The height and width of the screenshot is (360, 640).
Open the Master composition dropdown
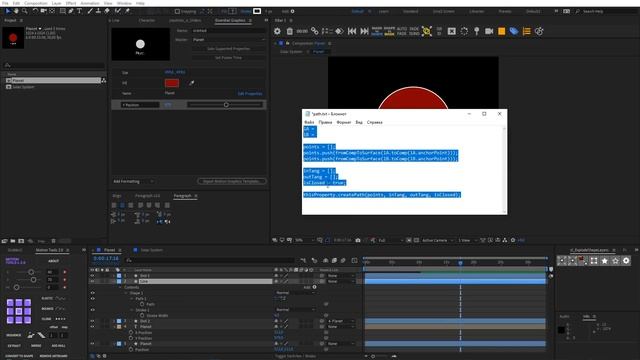click(x=229, y=40)
